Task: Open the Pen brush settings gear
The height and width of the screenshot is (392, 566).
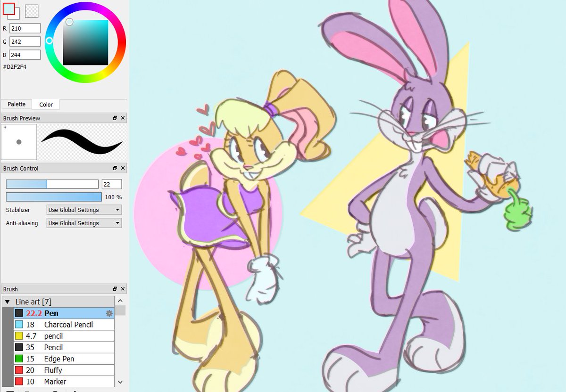Action: (x=109, y=313)
